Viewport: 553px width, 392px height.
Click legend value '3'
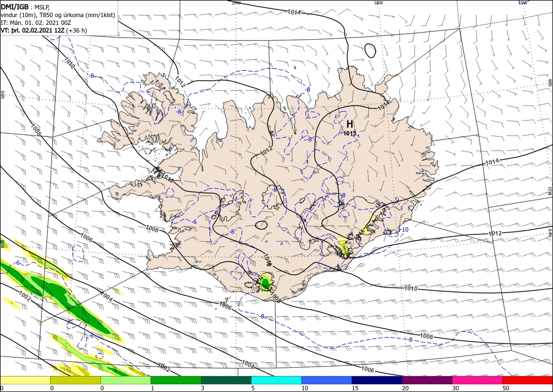click(x=202, y=388)
